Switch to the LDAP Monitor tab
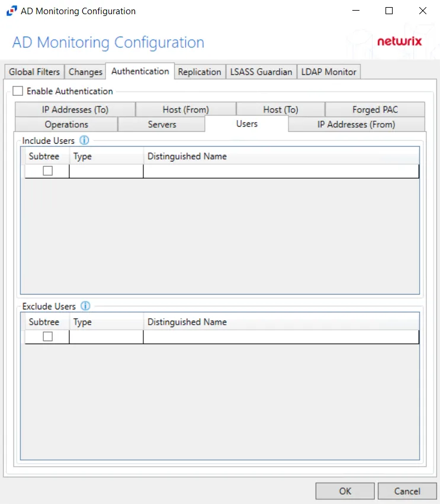Viewport: 440px width, 504px height. (x=329, y=72)
